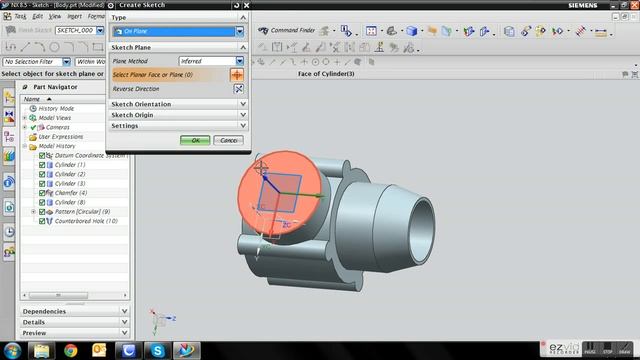Open the Constraint Navigator sidebar tab

point(9,116)
